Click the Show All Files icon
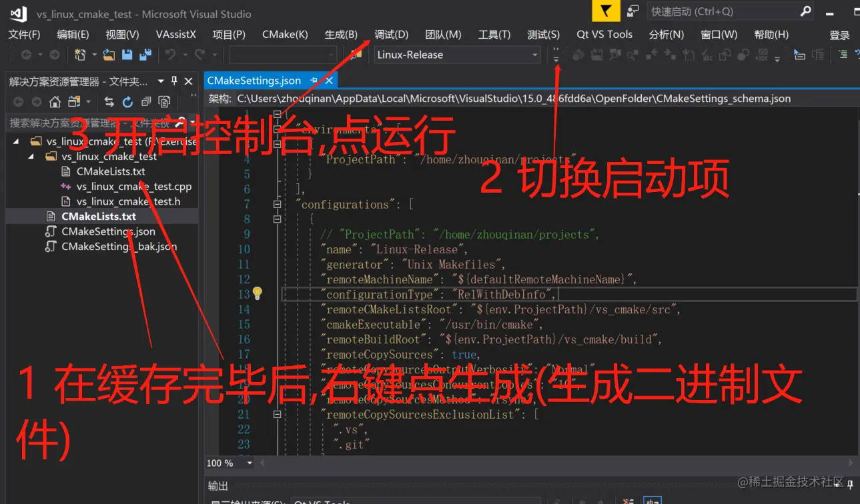Screen dimensions: 860x504 point(164,102)
